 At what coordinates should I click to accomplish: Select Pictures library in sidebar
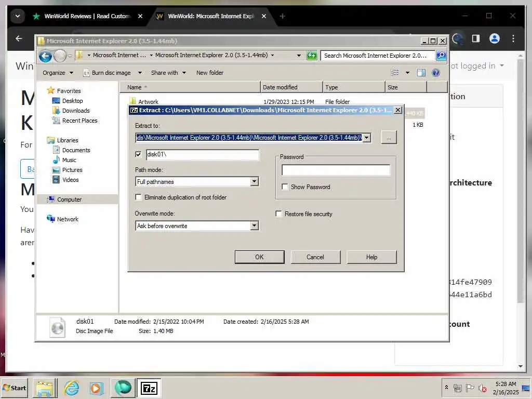72,170
